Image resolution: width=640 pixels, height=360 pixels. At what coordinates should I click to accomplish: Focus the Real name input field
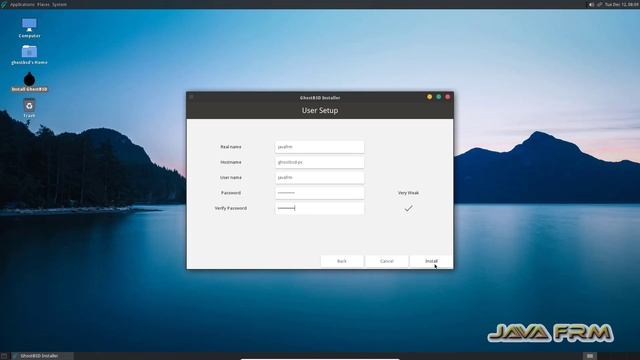tap(320, 147)
